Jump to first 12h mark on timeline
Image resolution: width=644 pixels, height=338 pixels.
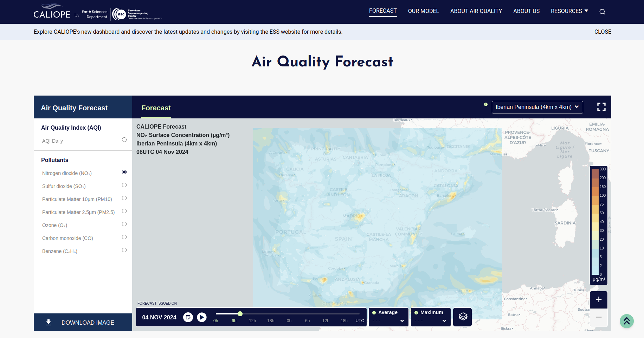(252, 321)
